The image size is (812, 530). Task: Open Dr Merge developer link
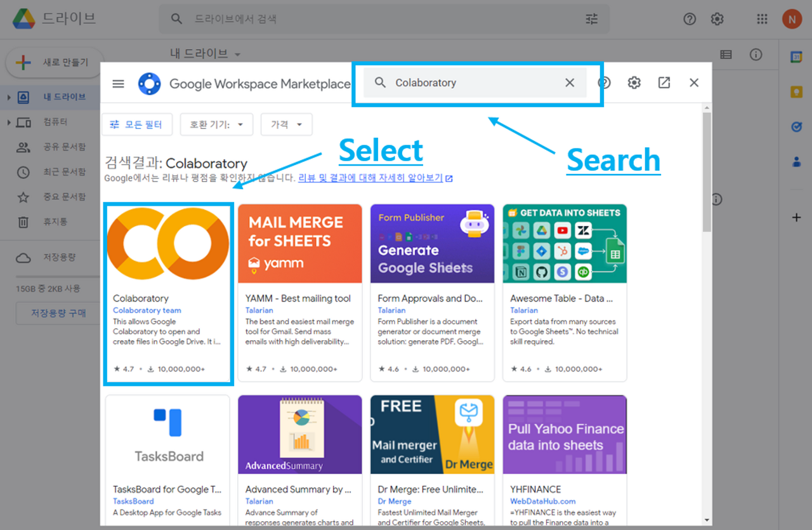click(395, 501)
